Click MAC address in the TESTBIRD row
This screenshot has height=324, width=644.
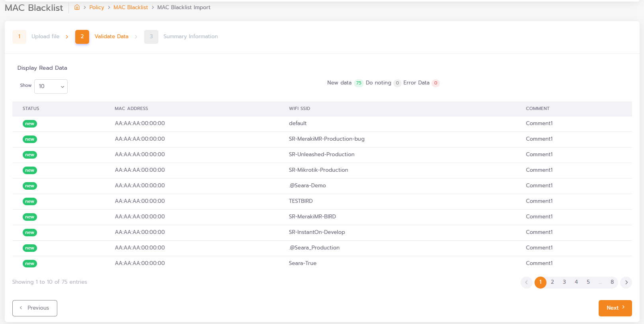tap(140, 201)
